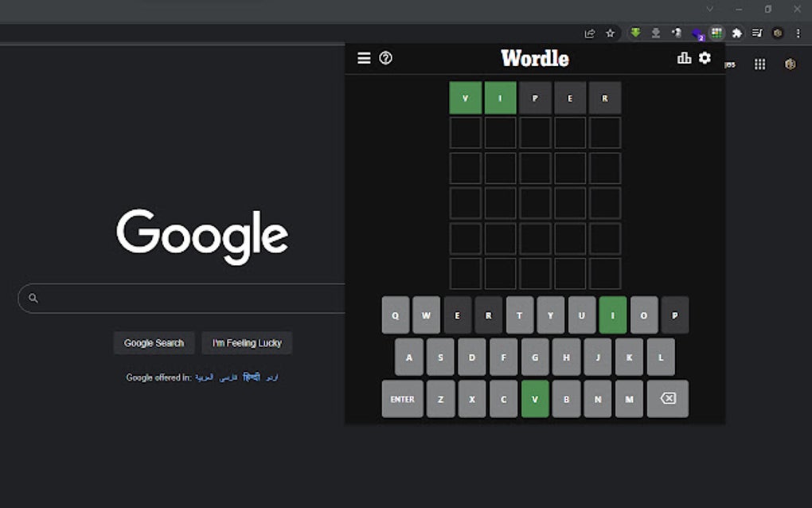This screenshot has height=508, width=812.
Task: Open Chrome's three-dot menu
Action: (x=798, y=33)
